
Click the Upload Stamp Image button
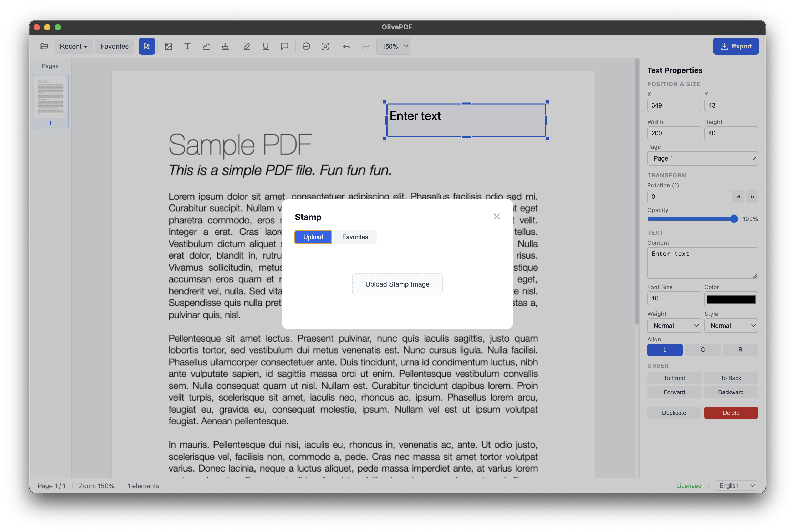(397, 284)
